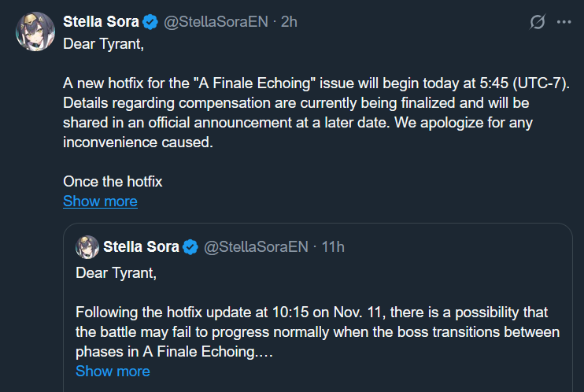
Task: Click @StellaSoraEN handle in quoted post
Action: (x=255, y=247)
